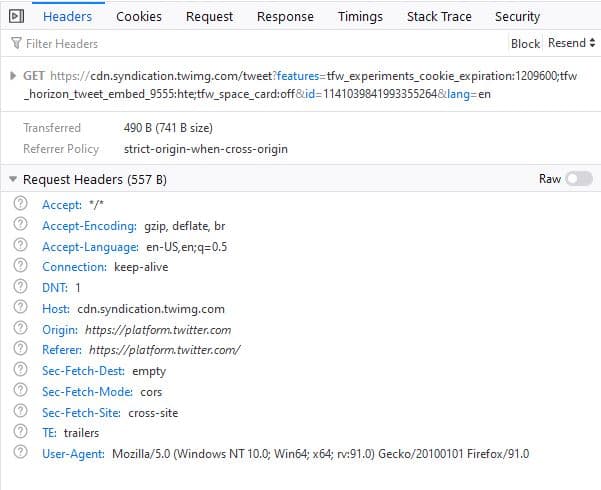601x490 pixels.
Task: Click help icon beside Accept-Encoding header
Action: 20,225
